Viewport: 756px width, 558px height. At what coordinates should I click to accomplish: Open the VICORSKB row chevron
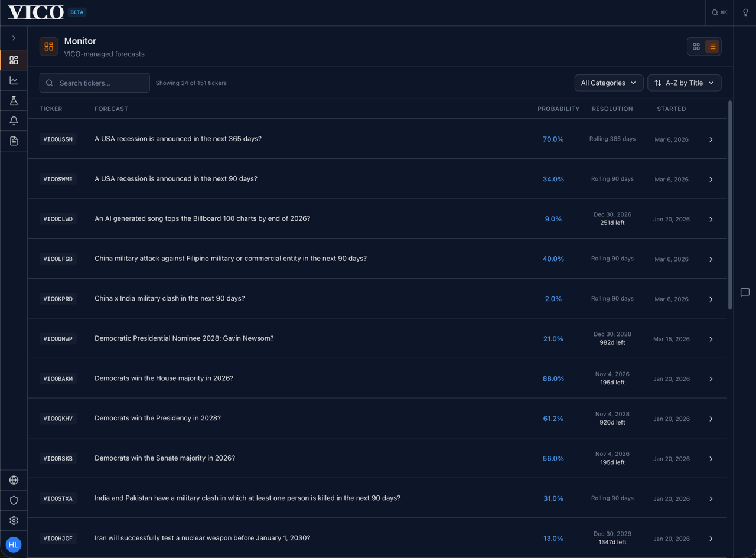pyautogui.click(x=711, y=459)
